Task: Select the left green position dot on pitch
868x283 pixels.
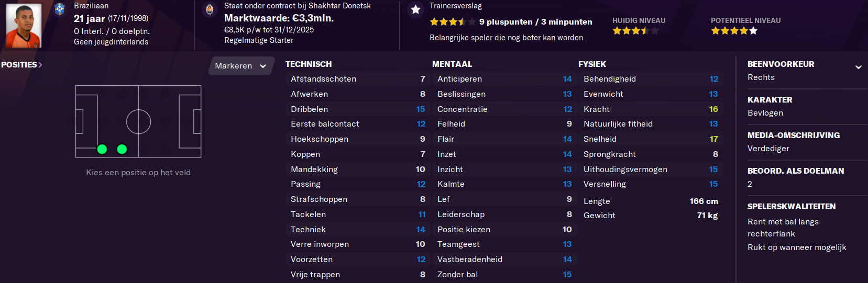Action: [102, 149]
